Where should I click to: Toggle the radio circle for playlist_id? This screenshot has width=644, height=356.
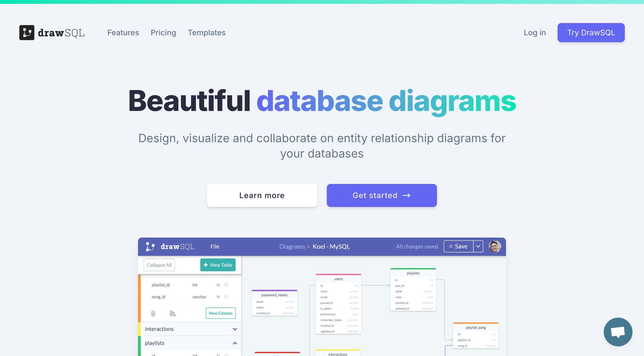(x=226, y=285)
